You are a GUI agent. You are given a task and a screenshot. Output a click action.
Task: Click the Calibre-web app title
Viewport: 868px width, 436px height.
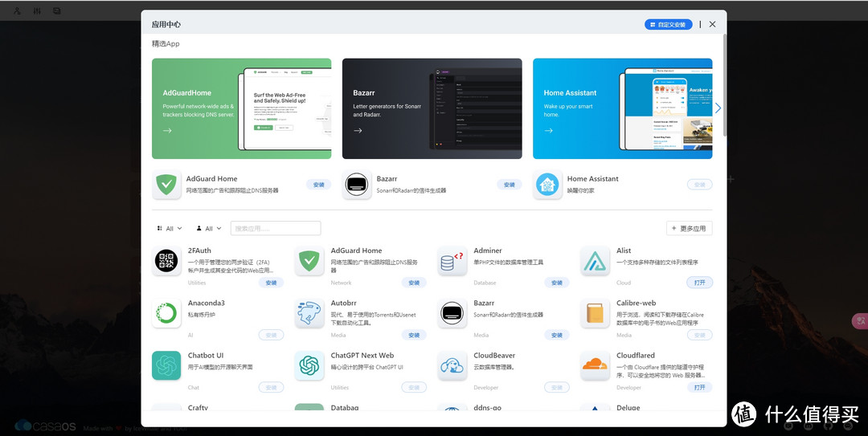(636, 303)
